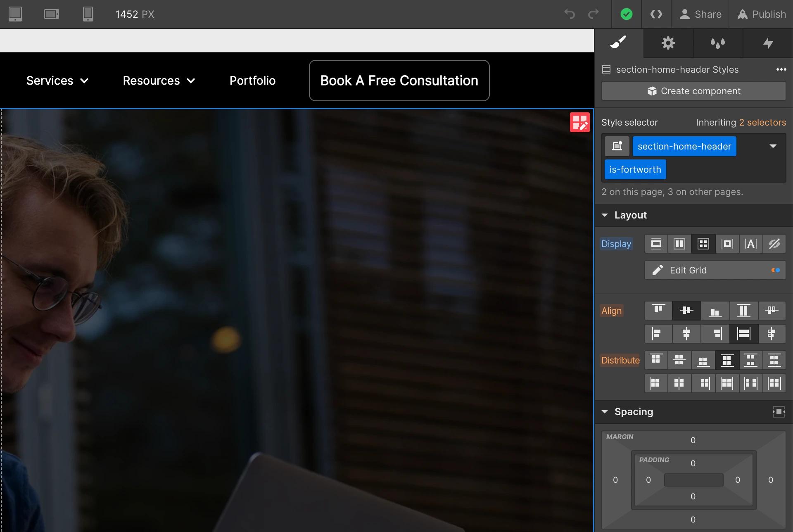
Task: Click Create component button
Action: click(694, 91)
